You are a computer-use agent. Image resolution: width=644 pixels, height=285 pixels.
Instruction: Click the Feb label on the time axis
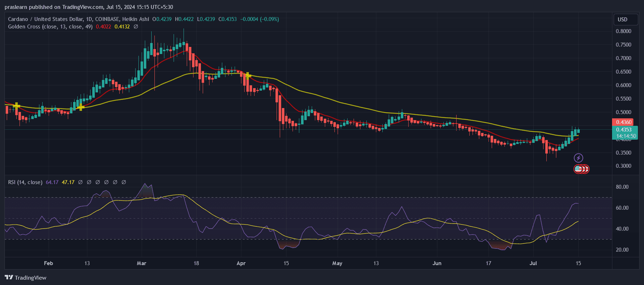(48, 263)
